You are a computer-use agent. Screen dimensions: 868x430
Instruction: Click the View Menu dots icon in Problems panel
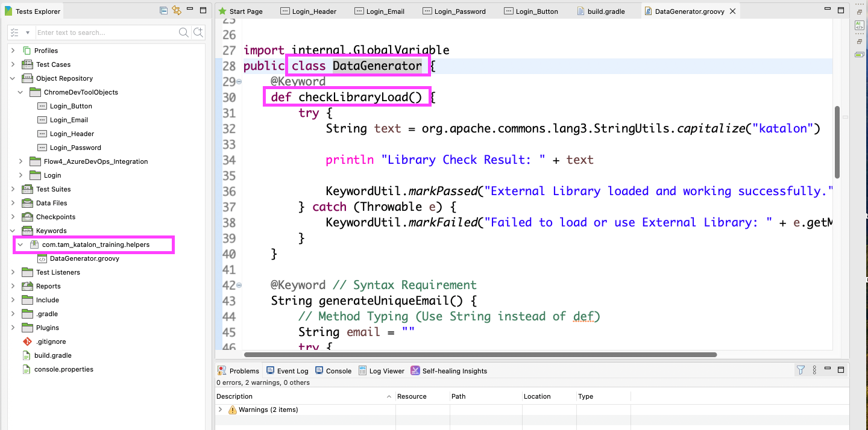[814, 370]
